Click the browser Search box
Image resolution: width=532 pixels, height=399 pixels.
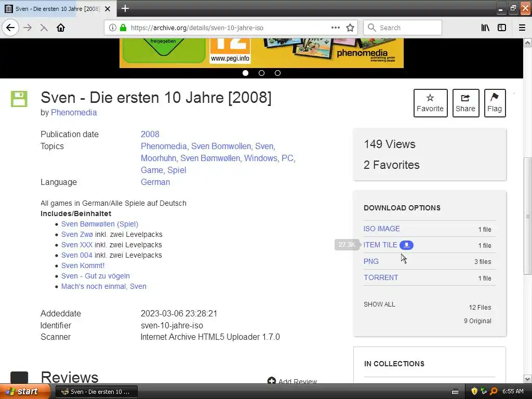403,28
